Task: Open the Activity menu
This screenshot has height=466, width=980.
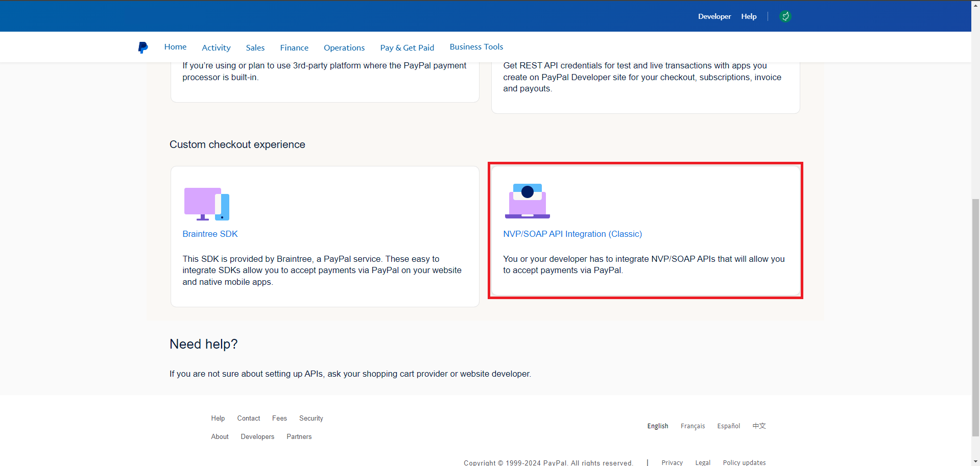Action: point(216,47)
